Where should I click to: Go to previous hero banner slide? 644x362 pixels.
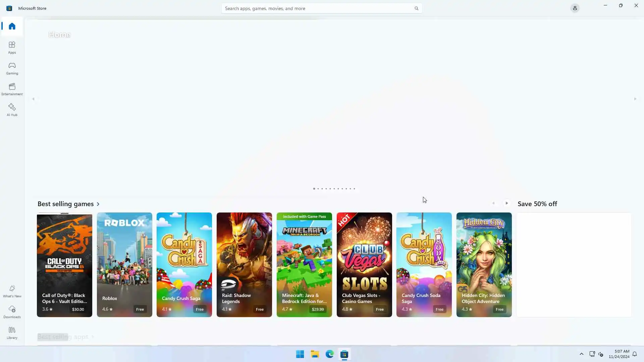pos(33,99)
